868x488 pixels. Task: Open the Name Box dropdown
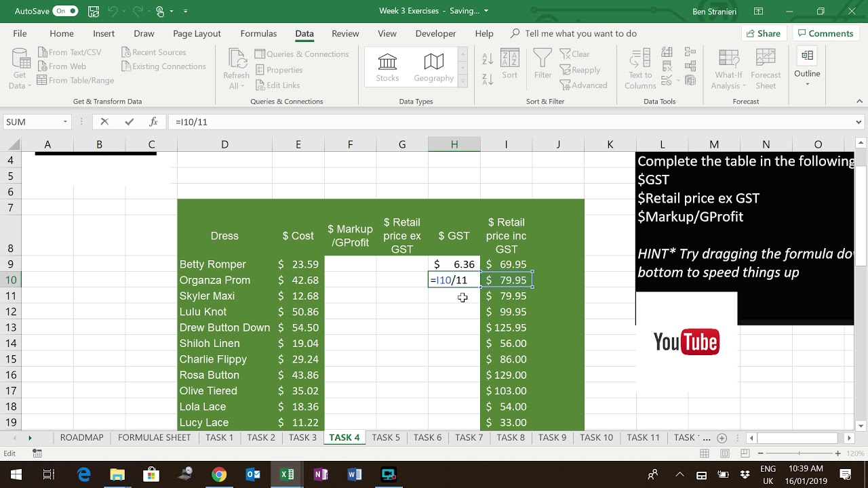66,122
